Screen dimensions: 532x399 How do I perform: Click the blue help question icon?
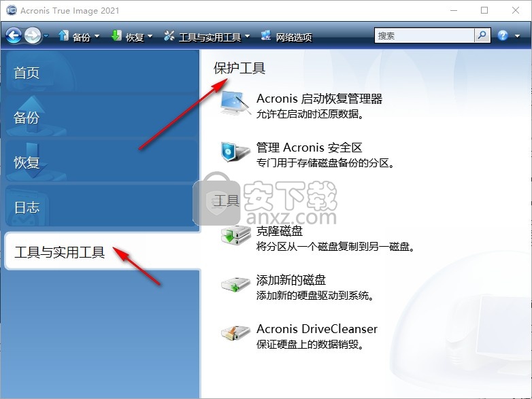tap(503, 35)
